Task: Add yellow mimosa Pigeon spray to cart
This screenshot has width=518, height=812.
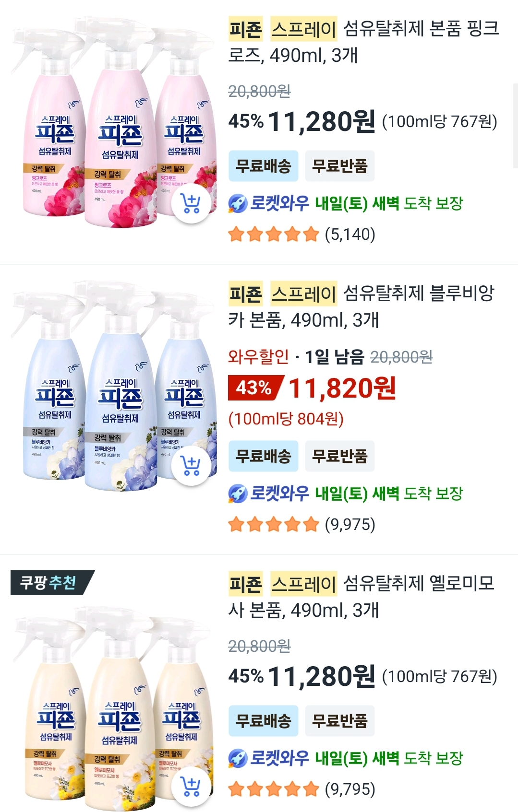Action: [x=191, y=787]
